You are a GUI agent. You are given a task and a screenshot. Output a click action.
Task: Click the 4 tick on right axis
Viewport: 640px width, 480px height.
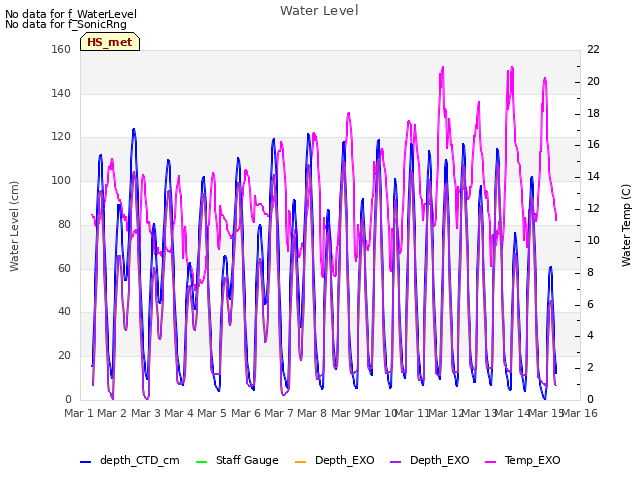tap(590, 336)
